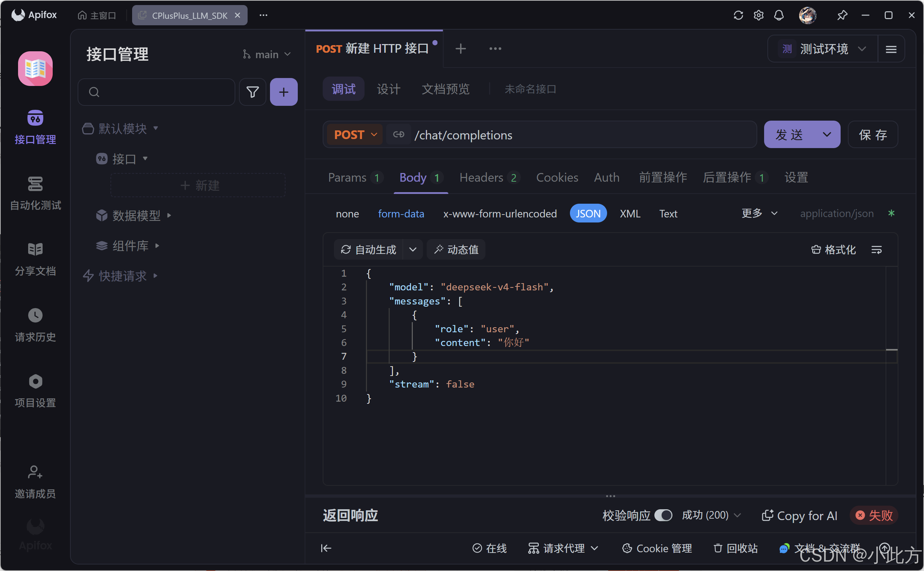Open the tab bar more-options dots
The height and width of the screenshot is (571, 924).
(495, 49)
